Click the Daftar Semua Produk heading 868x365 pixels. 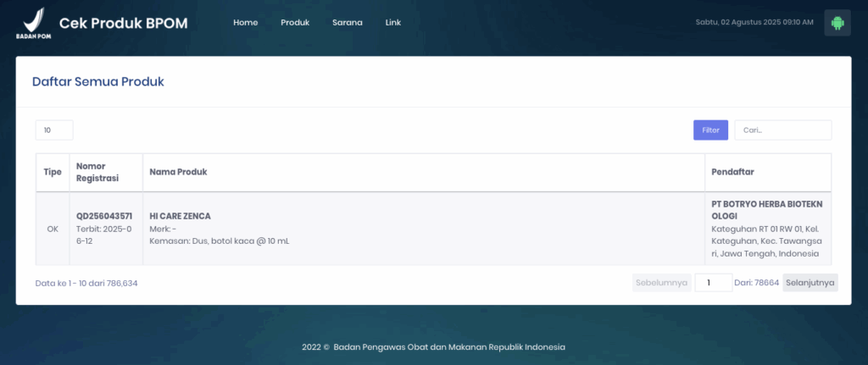(x=98, y=82)
